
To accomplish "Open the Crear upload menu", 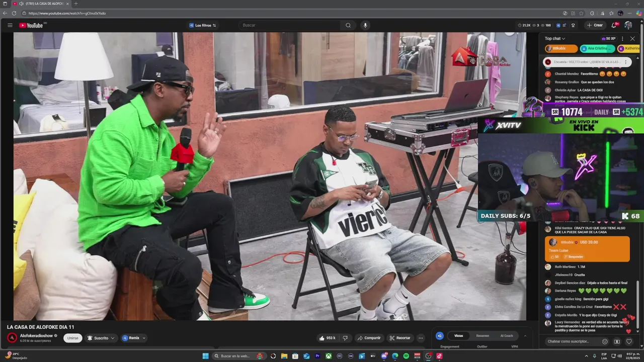I will pos(595,25).
